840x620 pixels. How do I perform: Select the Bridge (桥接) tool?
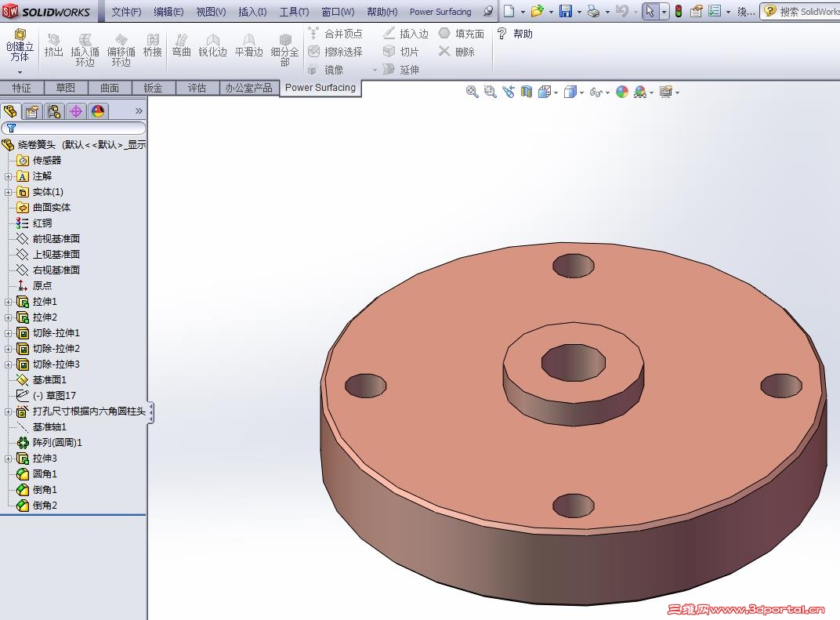tap(153, 45)
